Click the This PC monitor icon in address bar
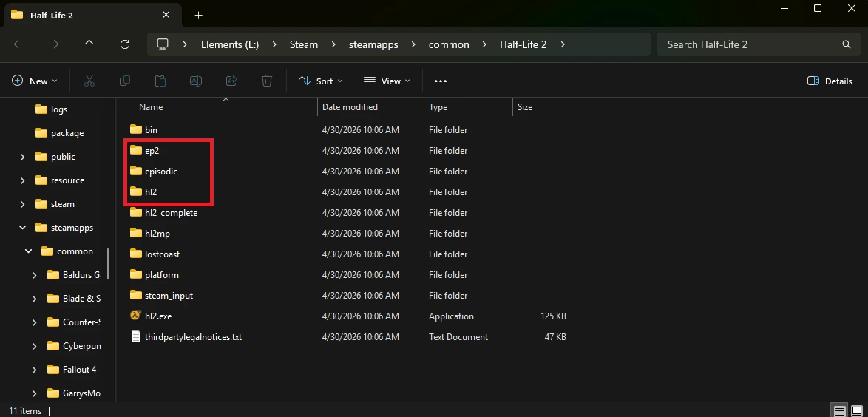Viewport: 868px width, 417px height. (162, 44)
